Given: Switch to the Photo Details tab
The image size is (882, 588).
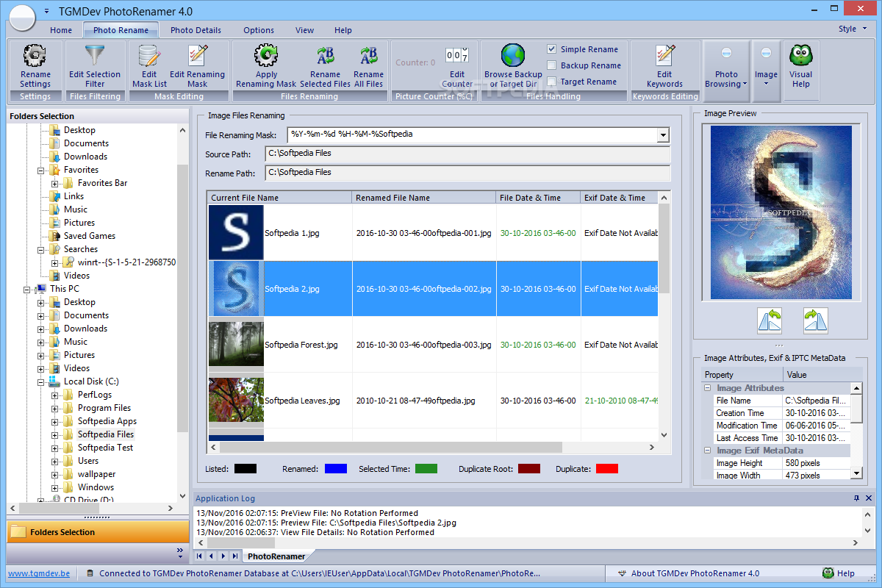Looking at the screenshot, I should click(196, 30).
